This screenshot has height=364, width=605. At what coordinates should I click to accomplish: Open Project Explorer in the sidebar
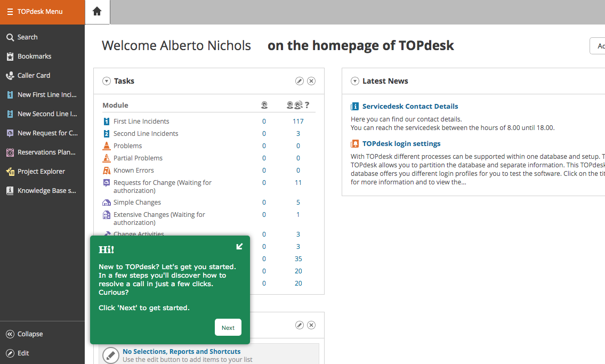tap(42, 172)
